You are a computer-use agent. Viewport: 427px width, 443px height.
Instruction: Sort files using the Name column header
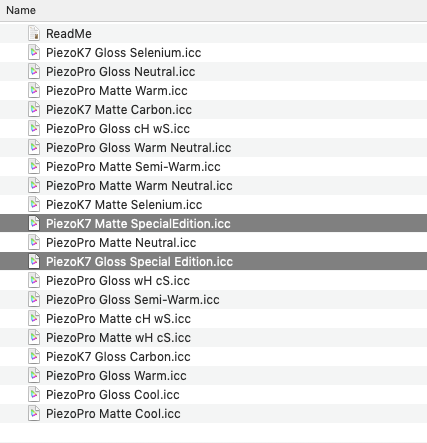click(21, 10)
